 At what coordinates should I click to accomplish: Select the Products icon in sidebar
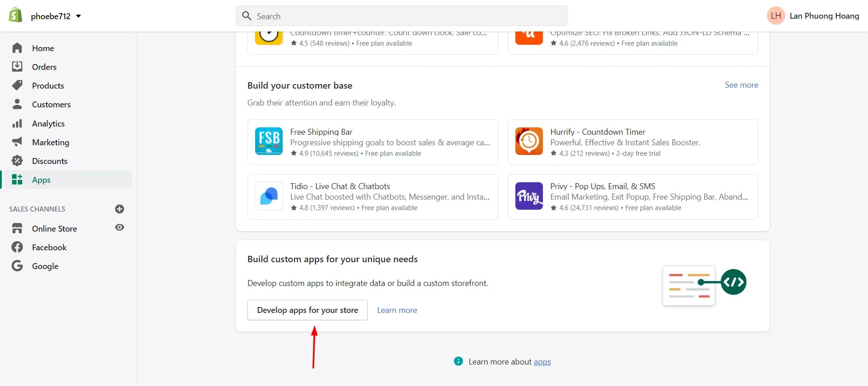(x=17, y=85)
